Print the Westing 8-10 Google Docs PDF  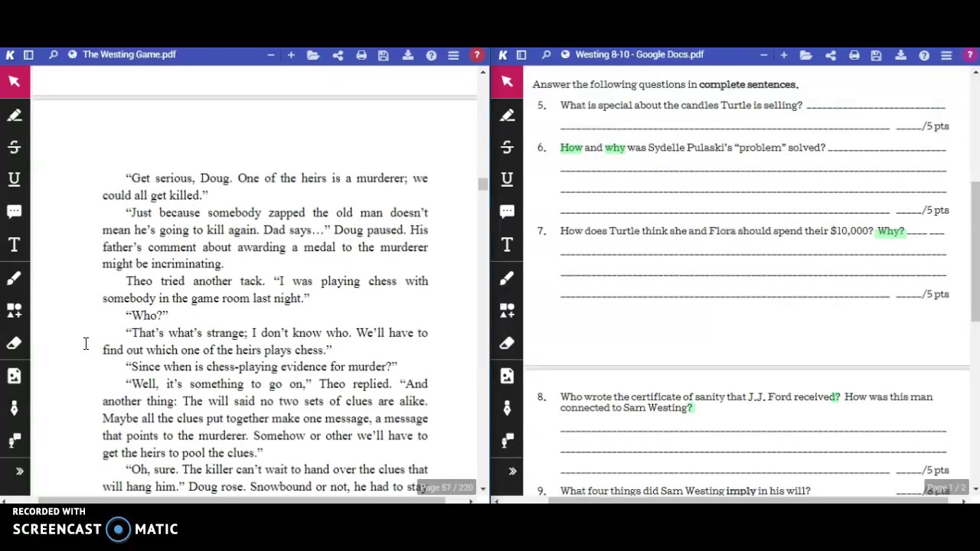coord(854,55)
